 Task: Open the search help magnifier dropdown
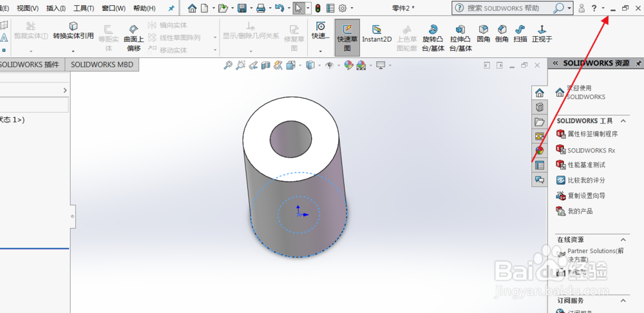569,8
